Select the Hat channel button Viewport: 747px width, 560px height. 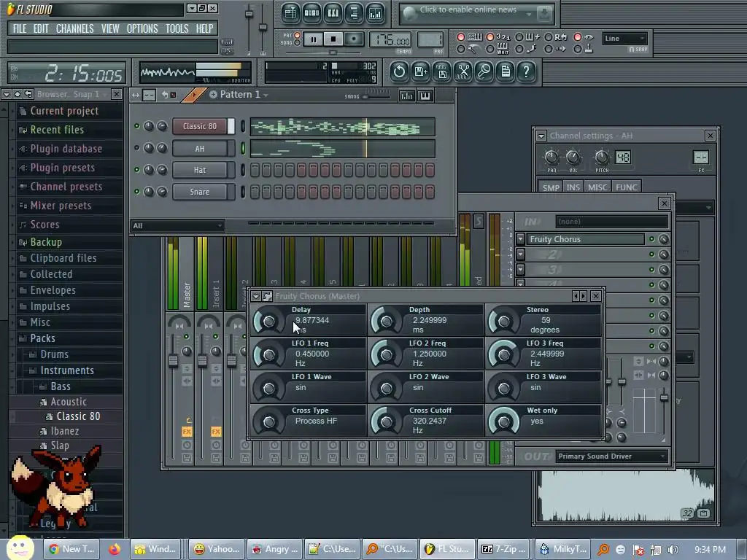click(200, 170)
